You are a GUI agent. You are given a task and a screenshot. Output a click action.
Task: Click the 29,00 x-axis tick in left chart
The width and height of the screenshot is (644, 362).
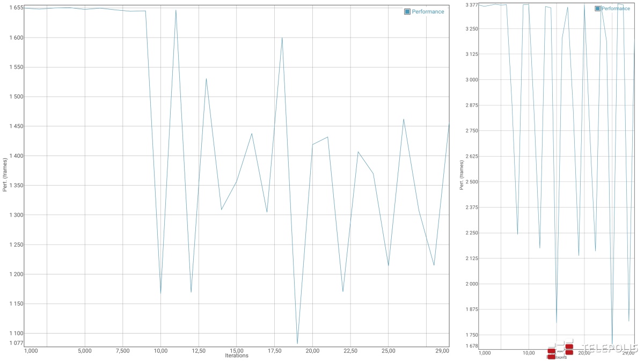tap(442, 351)
